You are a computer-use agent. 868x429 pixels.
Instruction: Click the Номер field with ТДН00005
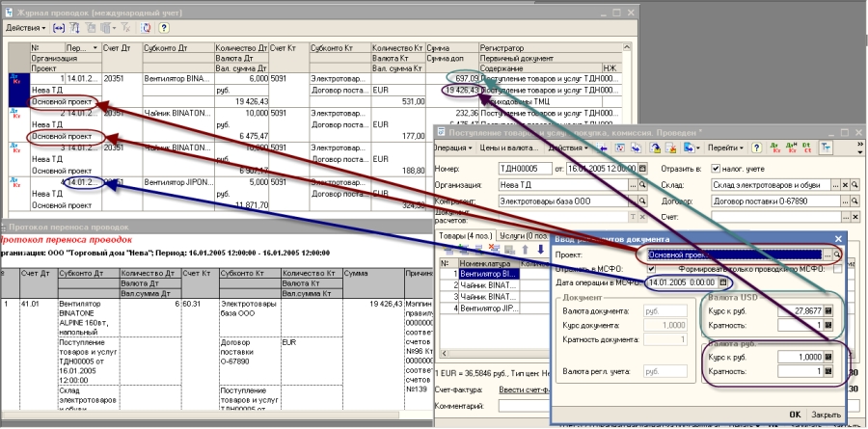coord(525,169)
